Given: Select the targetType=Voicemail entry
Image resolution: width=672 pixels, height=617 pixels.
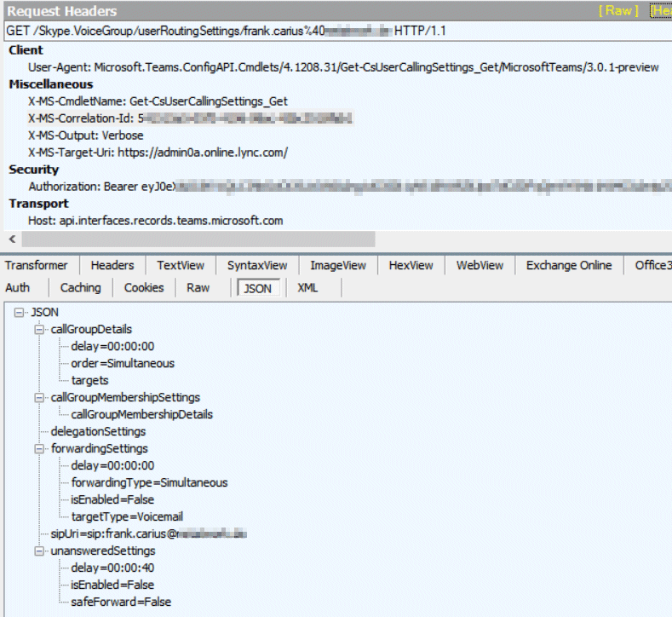Looking at the screenshot, I should click(x=126, y=516).
